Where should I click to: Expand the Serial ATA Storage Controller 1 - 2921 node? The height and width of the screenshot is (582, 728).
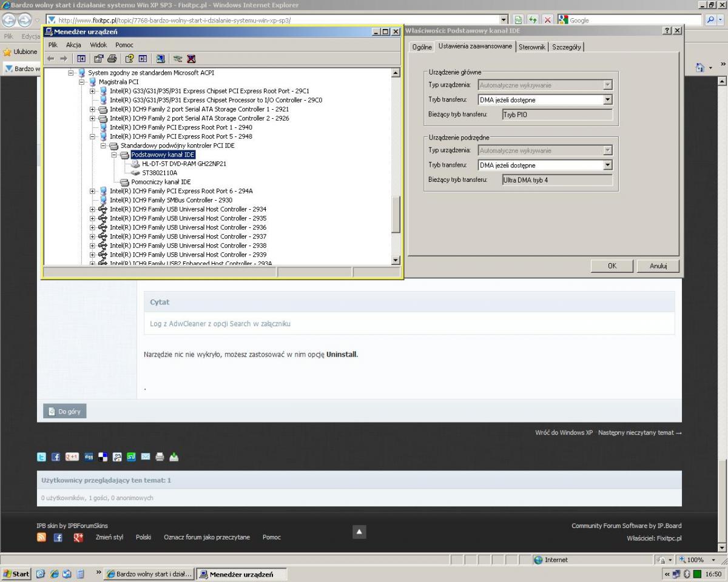click(x=93, y=109)
